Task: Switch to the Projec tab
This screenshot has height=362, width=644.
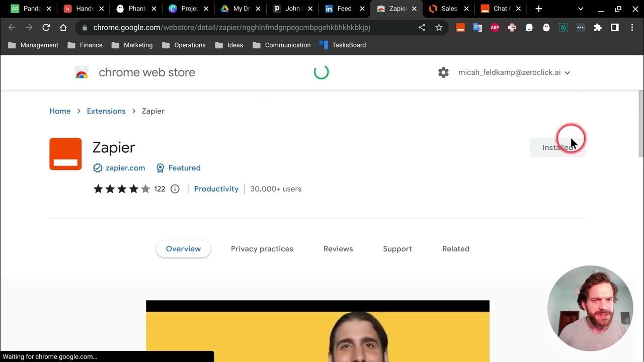Action: 188,9
